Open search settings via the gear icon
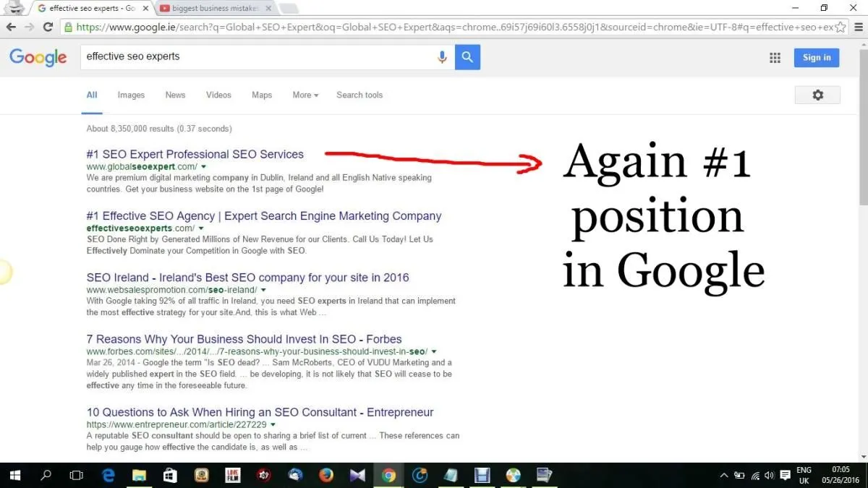 tap(817, 95)
